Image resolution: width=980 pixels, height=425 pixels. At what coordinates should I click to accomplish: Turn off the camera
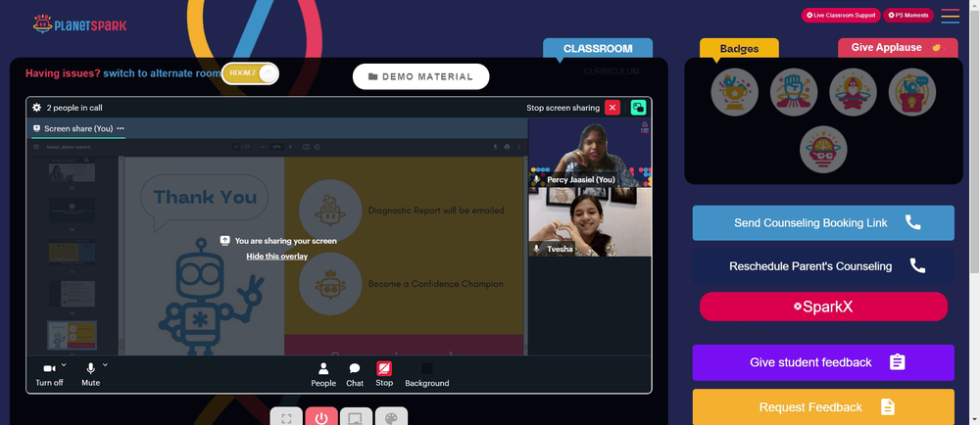49,374
